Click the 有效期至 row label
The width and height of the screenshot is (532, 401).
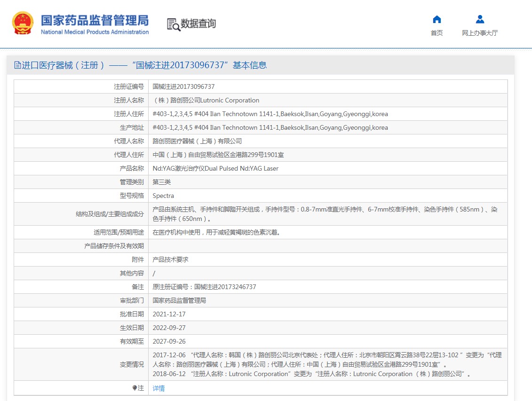click(x=132, y=341)
